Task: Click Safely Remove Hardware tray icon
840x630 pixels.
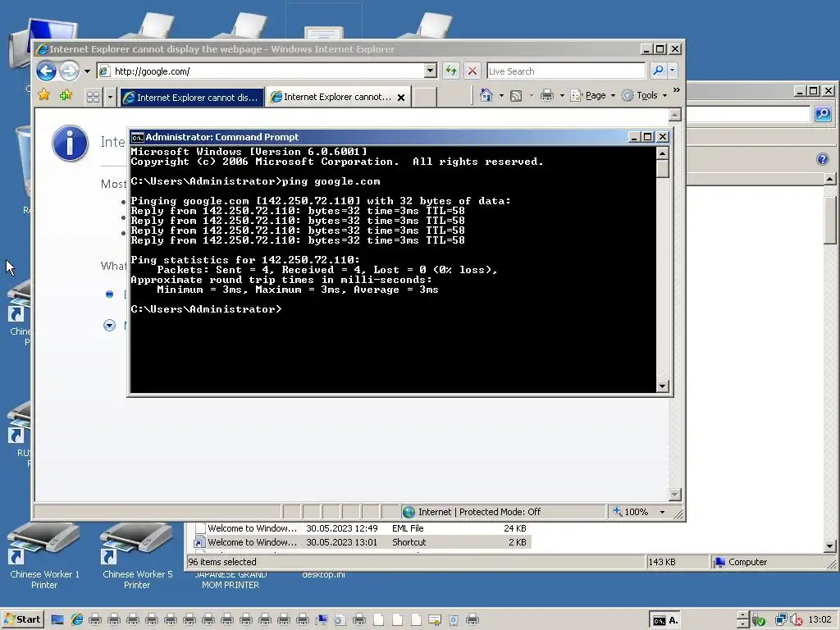Action: (x=758, y=620)
